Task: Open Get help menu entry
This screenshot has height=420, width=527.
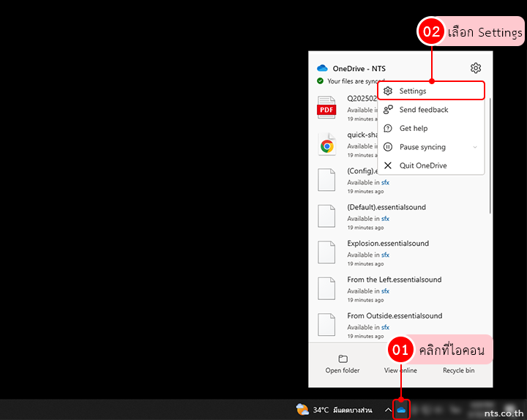Action: [431, 128]
